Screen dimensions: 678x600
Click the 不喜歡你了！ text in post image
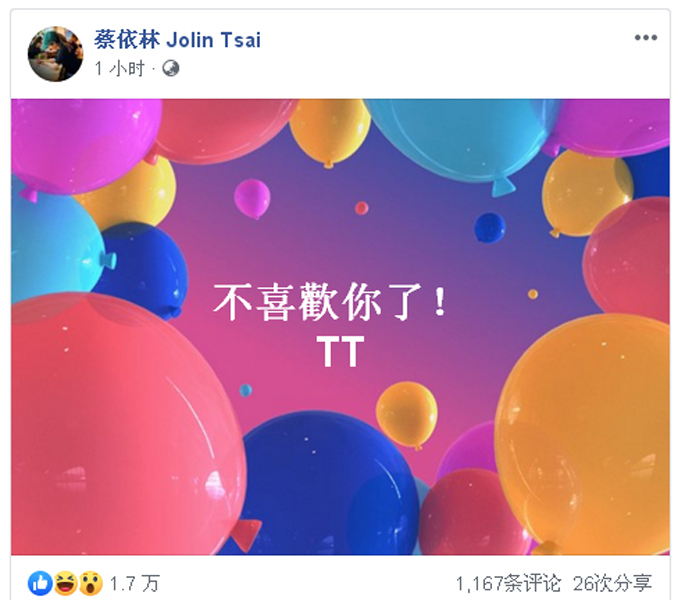[x=330, y=302]
